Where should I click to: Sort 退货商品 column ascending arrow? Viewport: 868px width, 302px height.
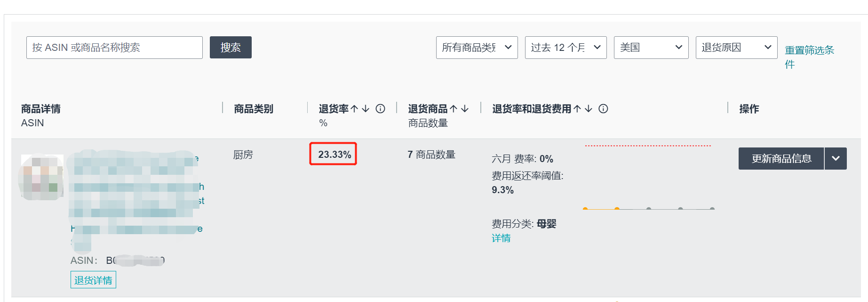[454, 109]
